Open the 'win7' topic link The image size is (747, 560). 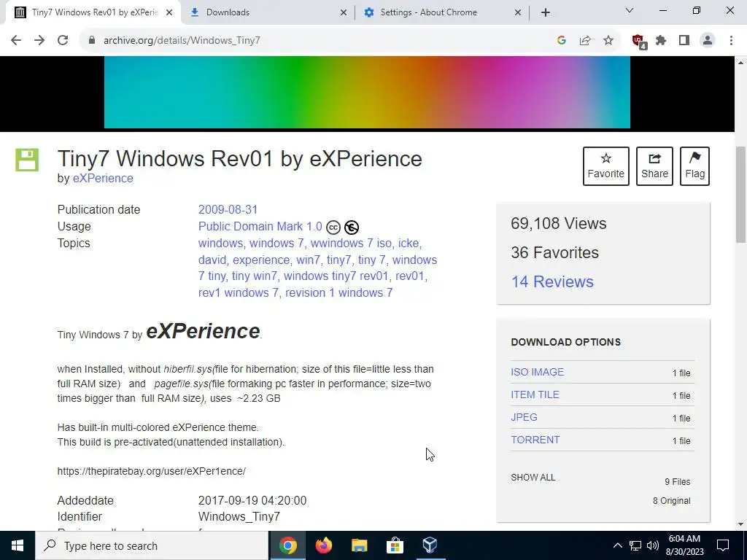tap(309, 260)
